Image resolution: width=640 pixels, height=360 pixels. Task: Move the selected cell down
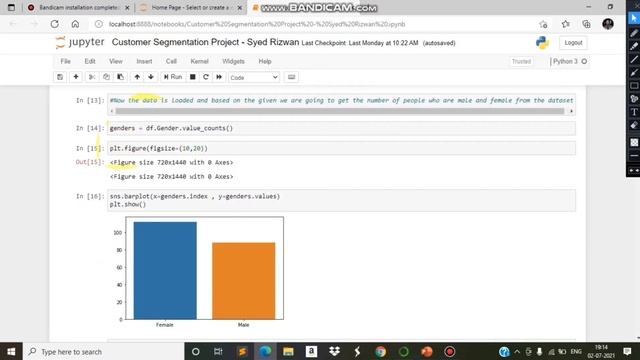click(x=151, y=77)
